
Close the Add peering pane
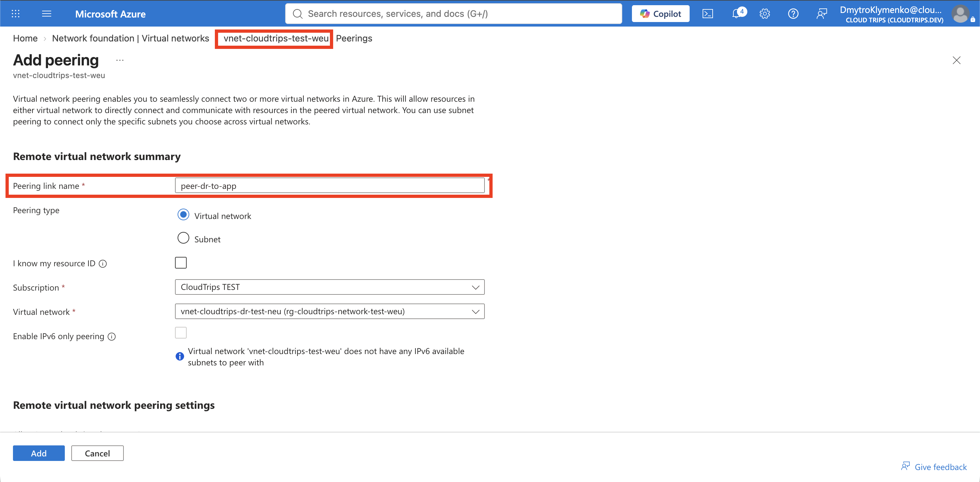pos(956,60)
